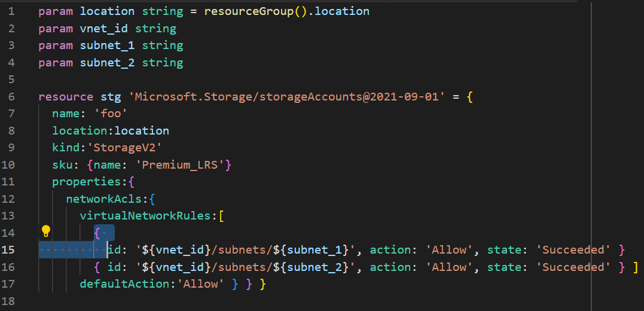This screenshot has height=311, width=644.
Task: Click the 'StorageV2' kind value
Action: [x=125, y=148]
